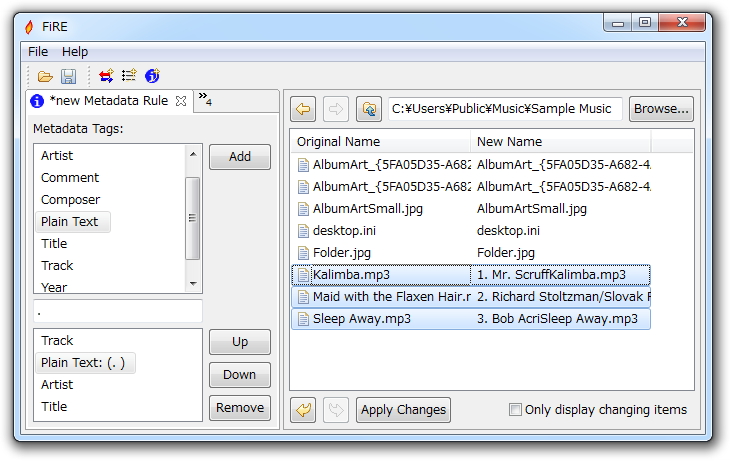The image size is (730, 461).
Task: Move selected tag Down
Action: coord(240,375)
